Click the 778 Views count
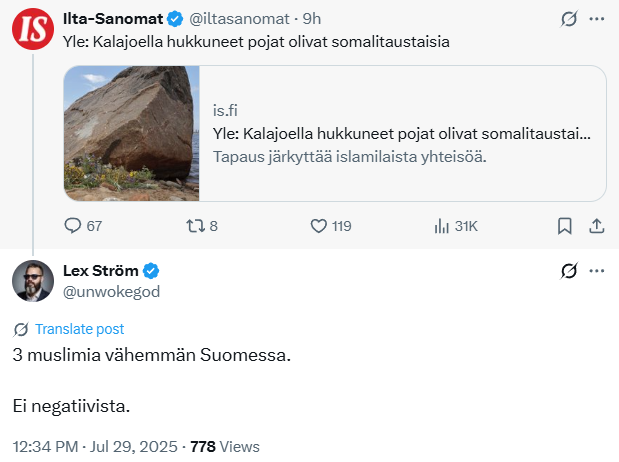 pyautogui.click(x=224, y=446)
